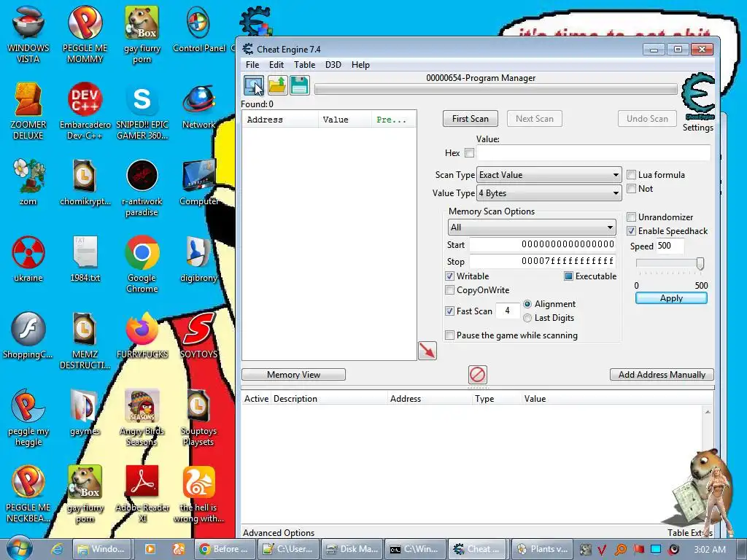Select ZOOMER DELUXE desktop icon
The image size is (747, 560).
coord(28,112)
